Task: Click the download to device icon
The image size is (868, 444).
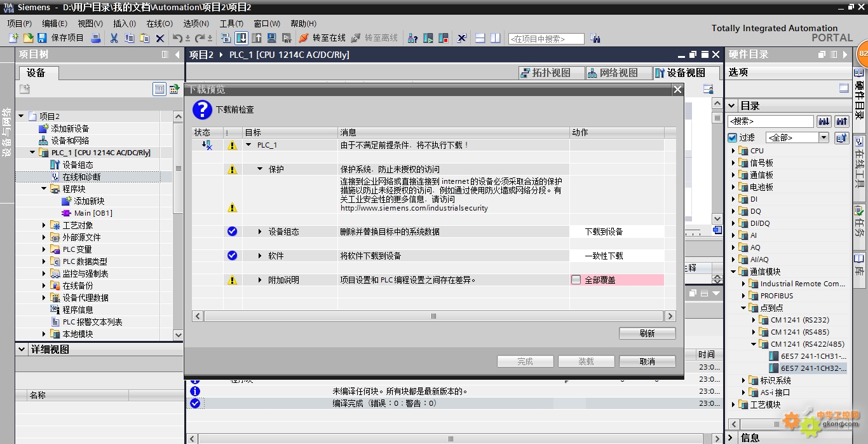Action: (241, 38)
